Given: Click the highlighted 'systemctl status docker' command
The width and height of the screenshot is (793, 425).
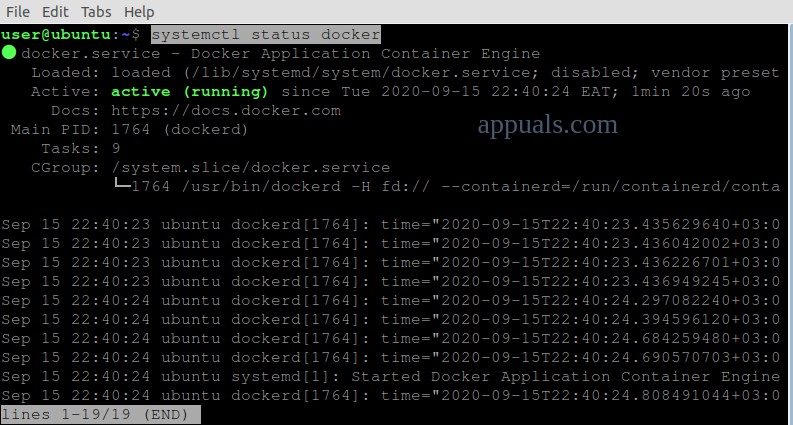Looking at the screenshot, I should (x=266, y=35).
